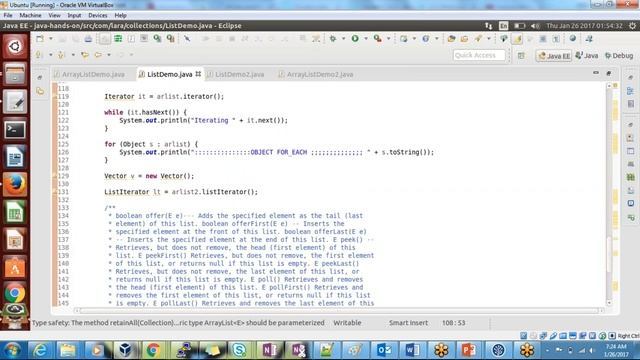Click the Open Perspective icon
This screenshot has width=640, height=360.
[x=521, y=56]
